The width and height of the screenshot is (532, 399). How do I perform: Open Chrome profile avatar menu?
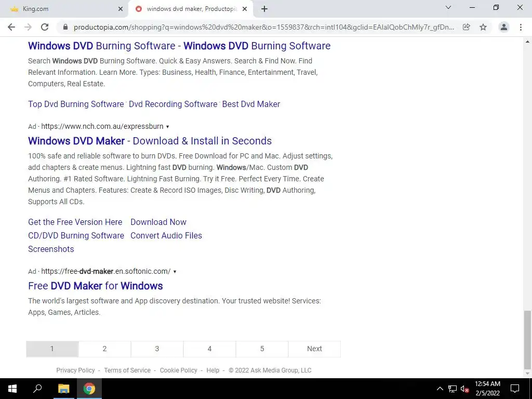[504, 27]
